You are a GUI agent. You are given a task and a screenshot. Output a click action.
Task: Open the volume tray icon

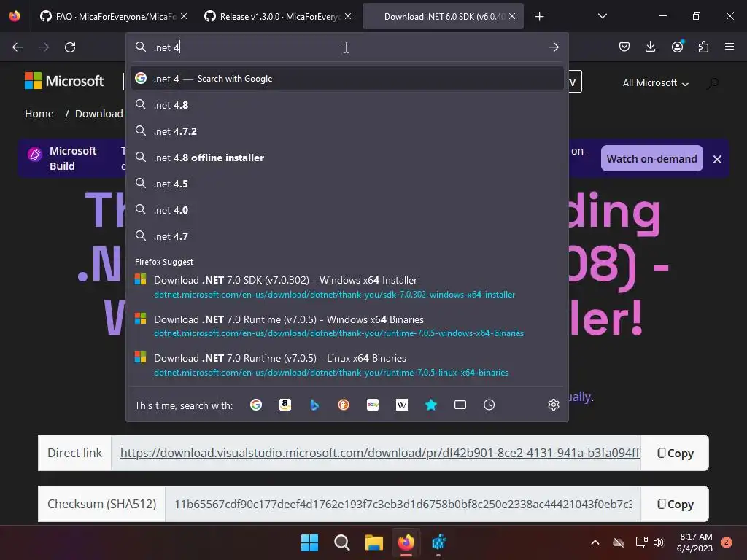(x=659, y=542)
